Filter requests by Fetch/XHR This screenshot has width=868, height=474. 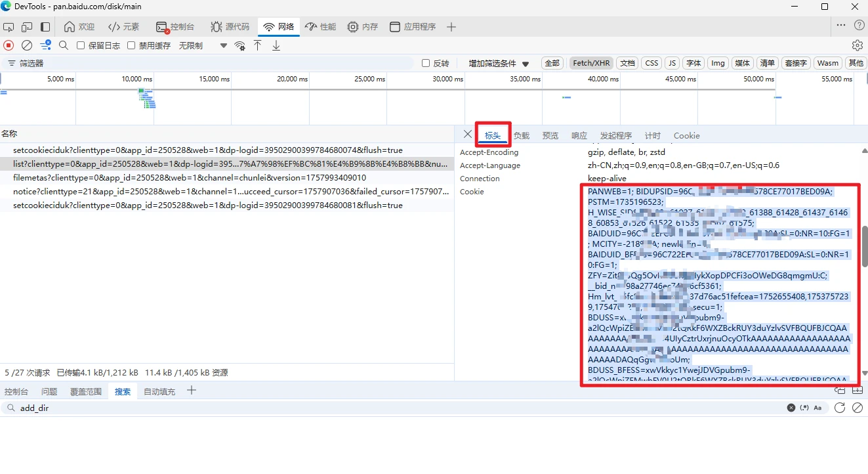point(591,63)
